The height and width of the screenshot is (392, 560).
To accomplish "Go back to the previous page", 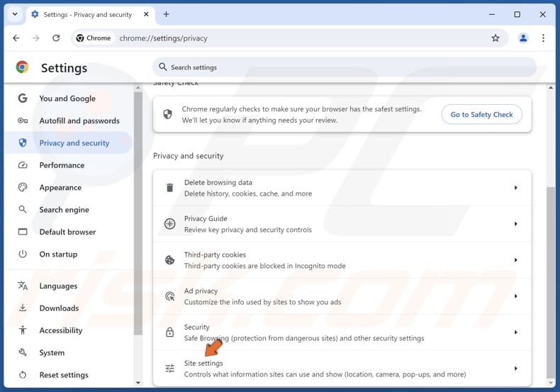I will (16, 38).
